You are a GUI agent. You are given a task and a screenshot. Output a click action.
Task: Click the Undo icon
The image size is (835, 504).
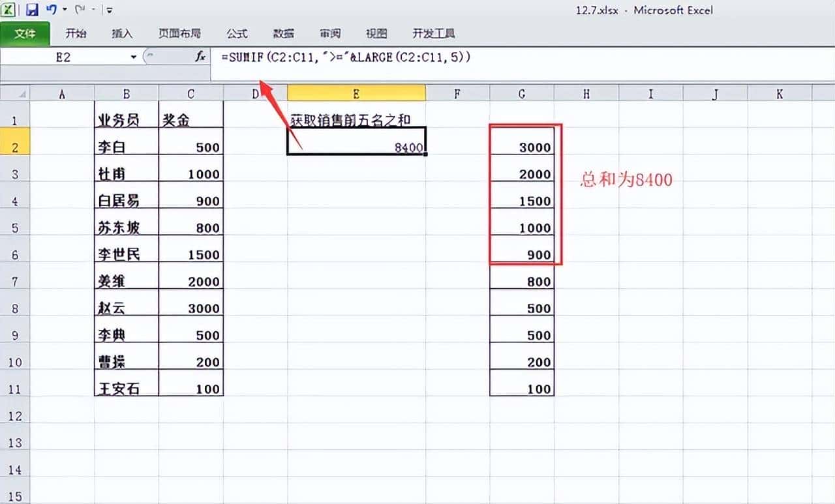(52, 9)
